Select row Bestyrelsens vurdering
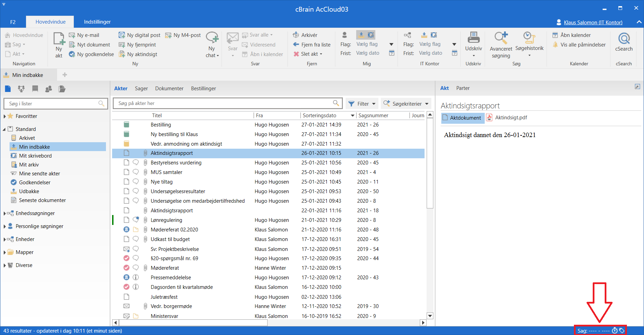This screenshot has width=644, height=335. (268, 163)
